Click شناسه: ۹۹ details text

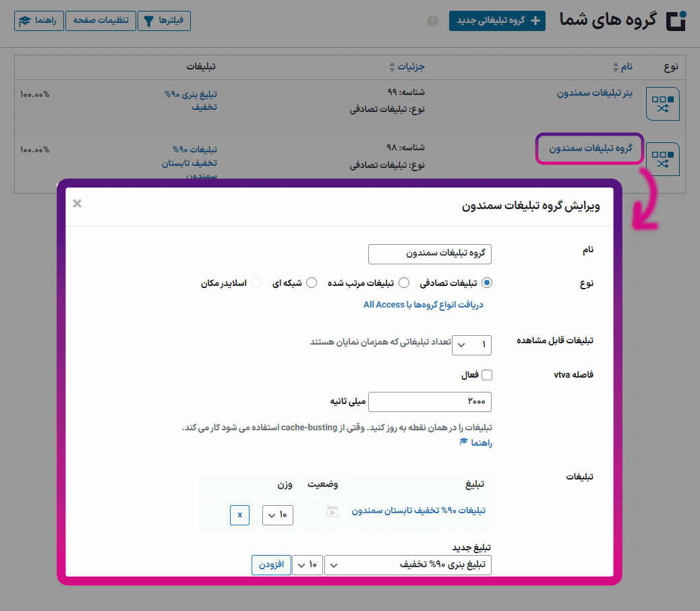click(x=406, y=92)
